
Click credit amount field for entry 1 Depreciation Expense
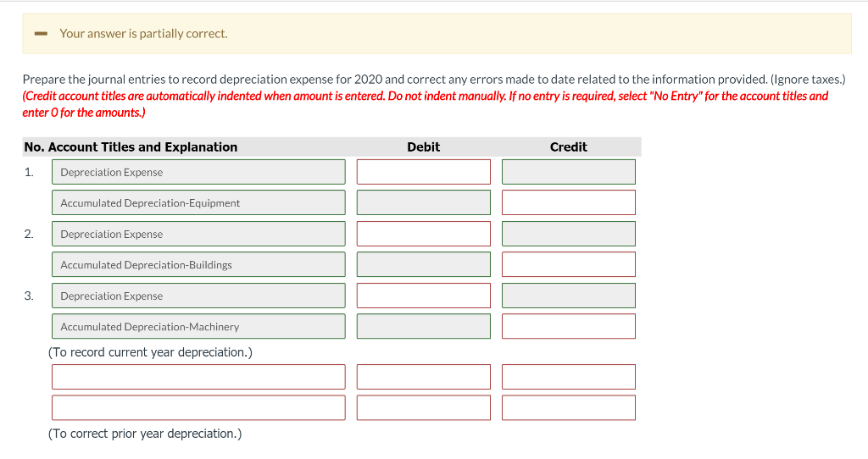point(569,172)
